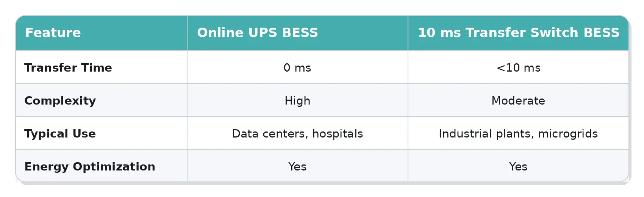Viewport: 644px width, 197px height.
Task: Click Yes under Online UPS BESS
Action: coord(297,167)
